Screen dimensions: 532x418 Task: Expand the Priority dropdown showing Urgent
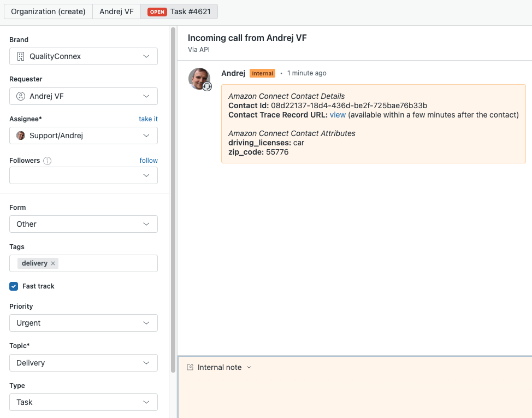point(146,323)
